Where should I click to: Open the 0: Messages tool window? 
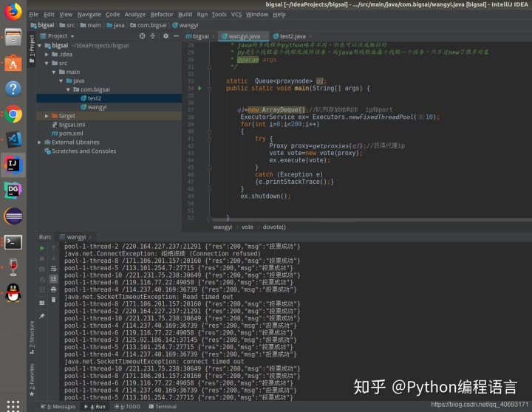point(58,407)
